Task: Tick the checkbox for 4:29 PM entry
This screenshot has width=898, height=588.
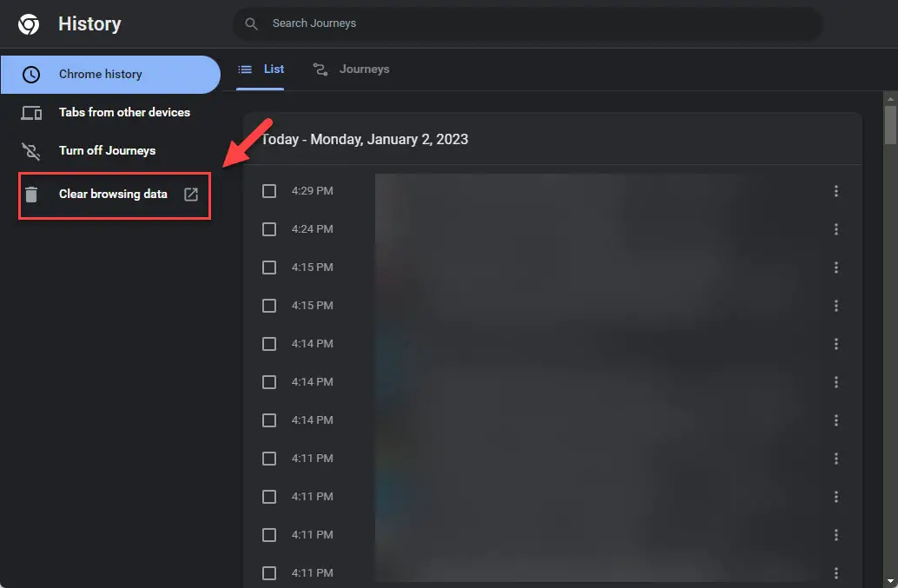Action: pyautogui.click(x=269, y=191)
